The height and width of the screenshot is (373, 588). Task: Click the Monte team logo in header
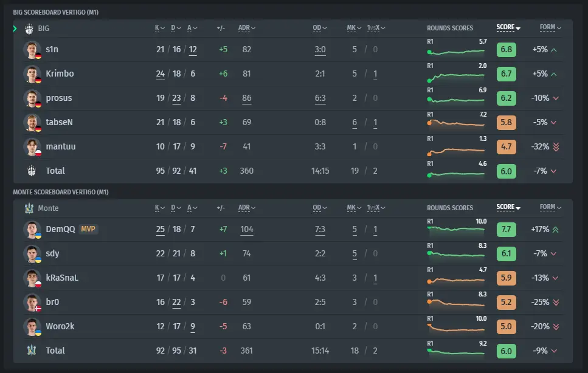[x=29, y=208]
